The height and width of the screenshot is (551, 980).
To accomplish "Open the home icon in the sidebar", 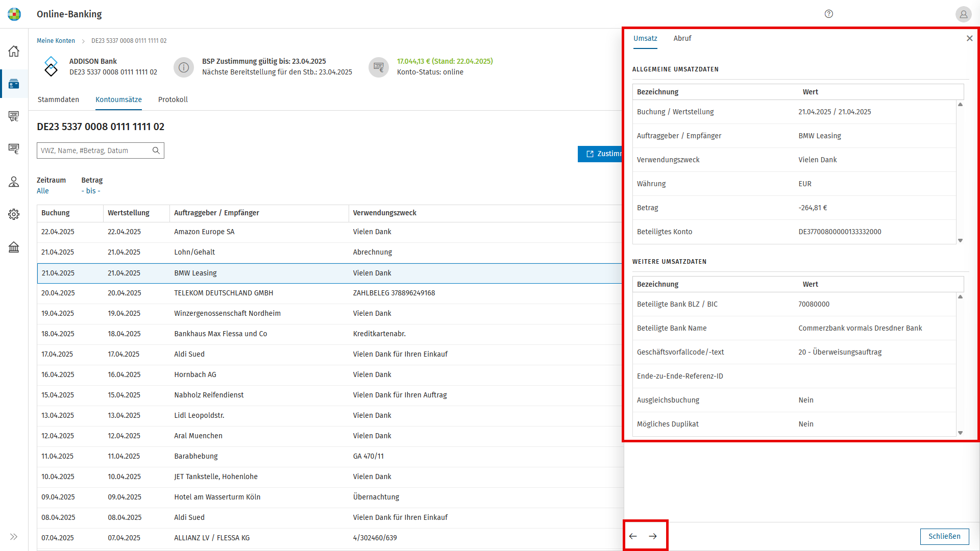I will (14, 51).
